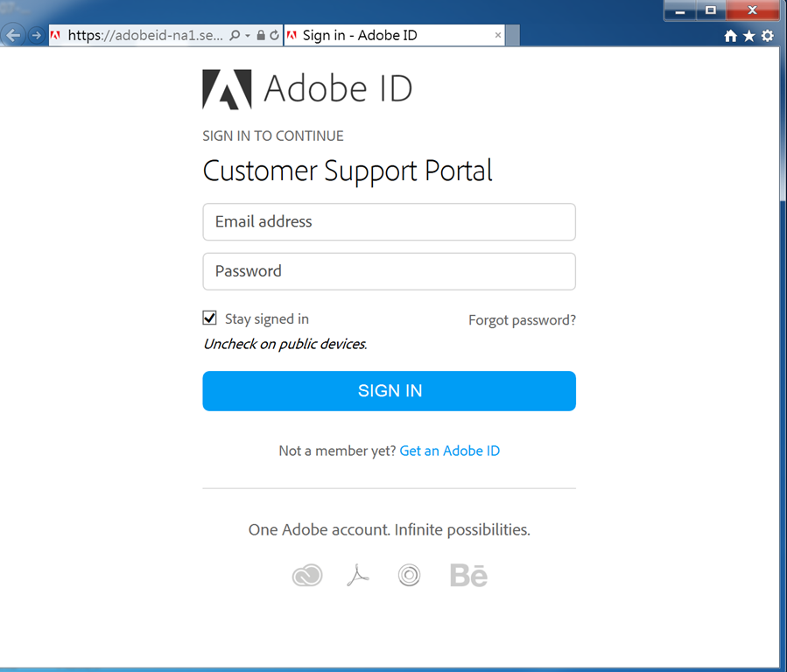787x672 pixels.
Task: Close the Sign in - Adobe ID tab
Action: click(x=498, y=35)
